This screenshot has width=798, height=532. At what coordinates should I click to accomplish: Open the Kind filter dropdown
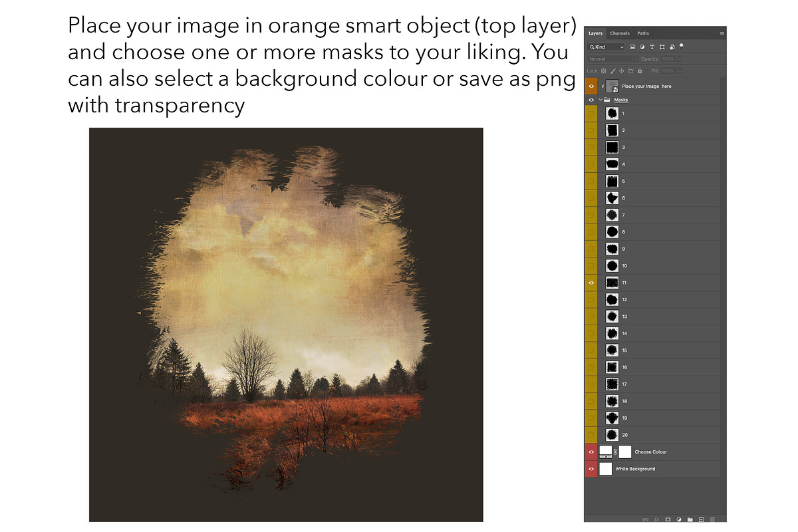coord(606,47)
